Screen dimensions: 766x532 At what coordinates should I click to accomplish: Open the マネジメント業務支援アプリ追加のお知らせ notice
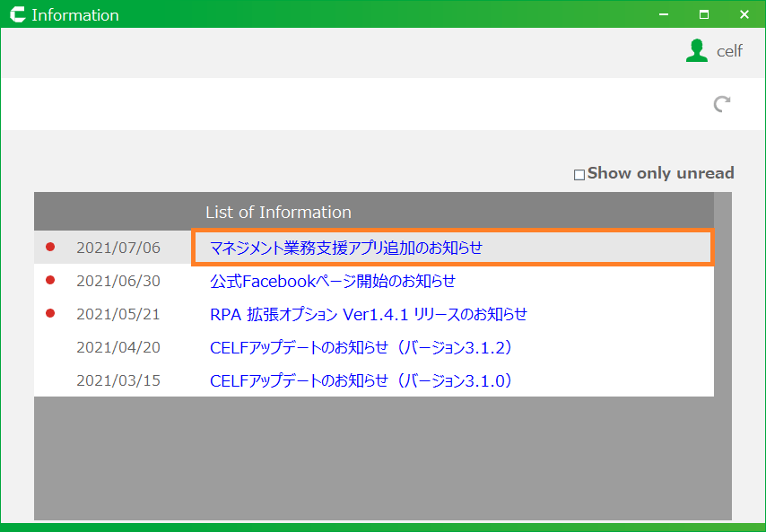(346, 248)
